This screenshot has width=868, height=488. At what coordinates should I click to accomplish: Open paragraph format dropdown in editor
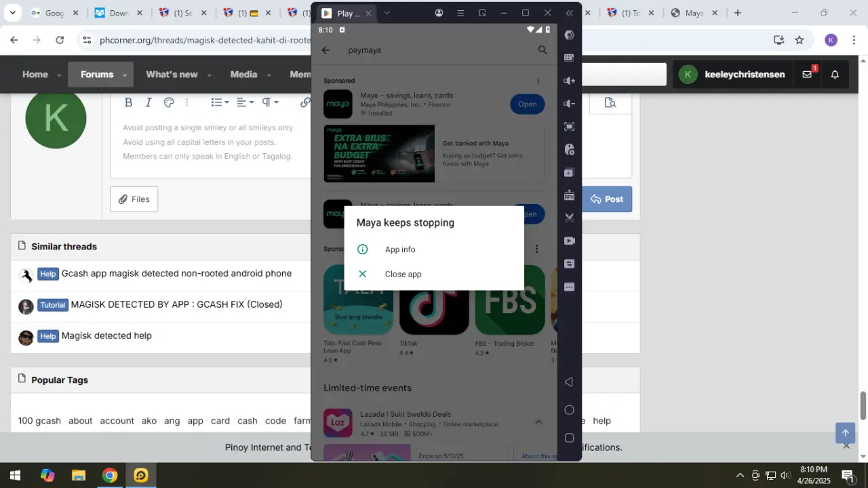tap(270, 102)
